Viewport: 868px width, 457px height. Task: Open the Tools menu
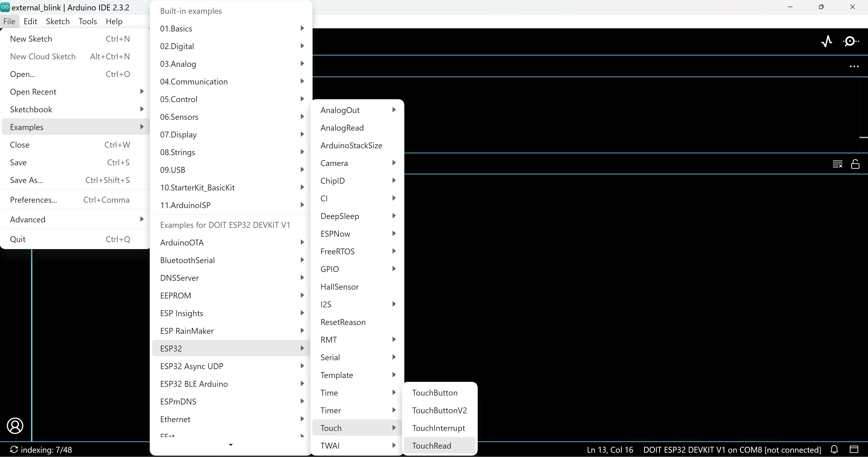coord(88,21)
